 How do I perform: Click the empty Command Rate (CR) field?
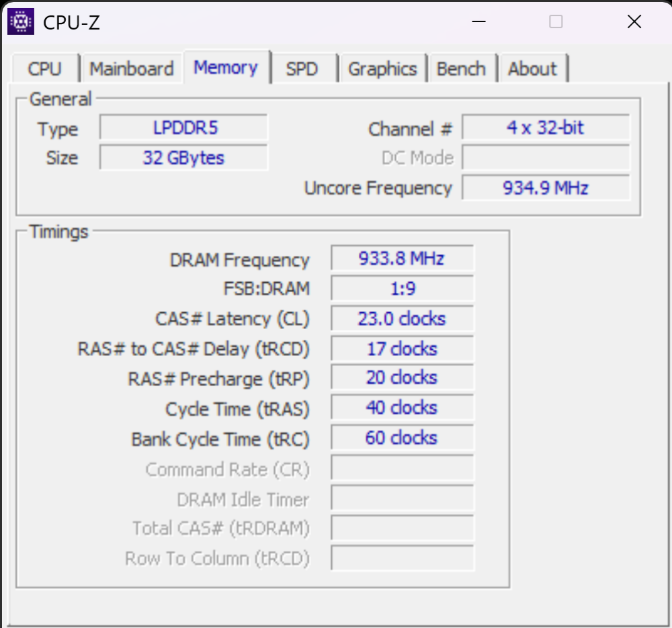(x=402, y=467)
